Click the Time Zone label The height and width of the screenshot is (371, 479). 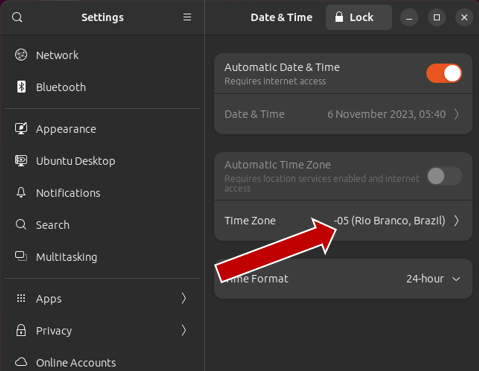click(250, 221)
